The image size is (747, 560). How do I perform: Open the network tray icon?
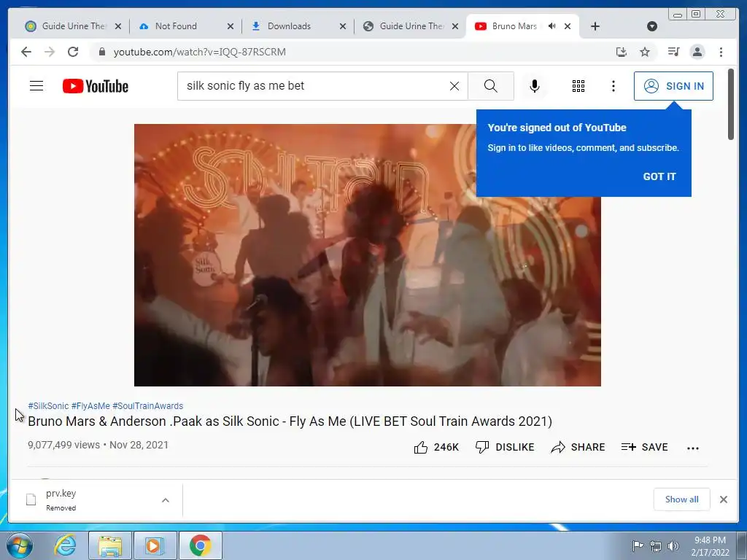point(656,546)
